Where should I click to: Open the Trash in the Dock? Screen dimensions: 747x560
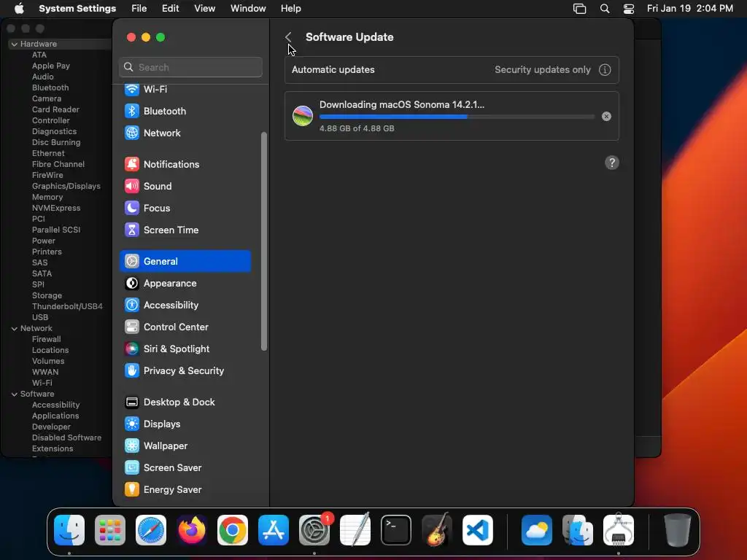(678, 530)
